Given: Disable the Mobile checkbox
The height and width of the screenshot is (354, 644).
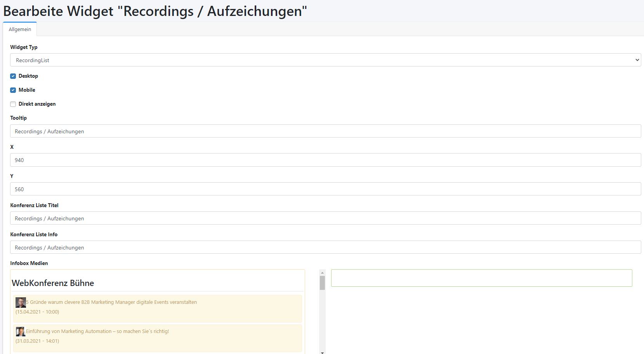Looking at the screenshot, I should pyautogui.click(x=13, y=90).
